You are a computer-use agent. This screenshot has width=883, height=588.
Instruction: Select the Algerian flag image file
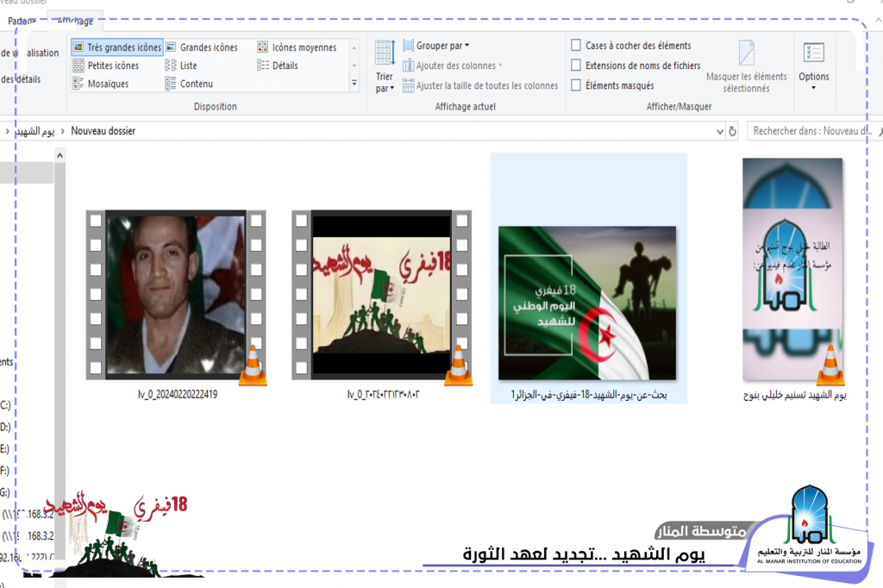(587, 303)
